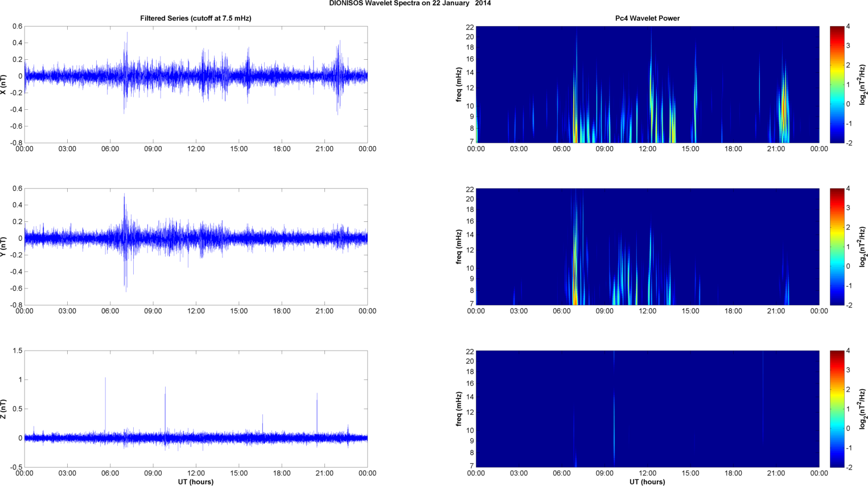Click the 'Filtered Series (cutoff at 7.5 mHz)' heading

(x=196, y=18)
